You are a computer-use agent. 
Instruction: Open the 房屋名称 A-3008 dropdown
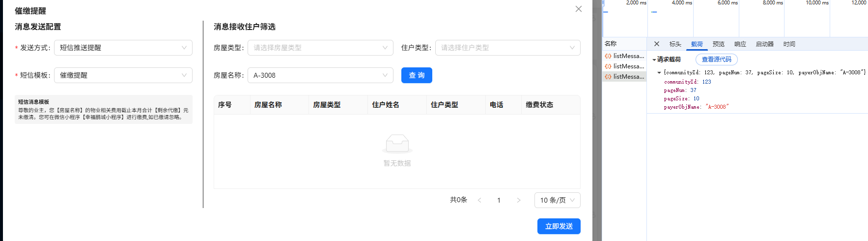pyautogui.click(x=320, y=75)
